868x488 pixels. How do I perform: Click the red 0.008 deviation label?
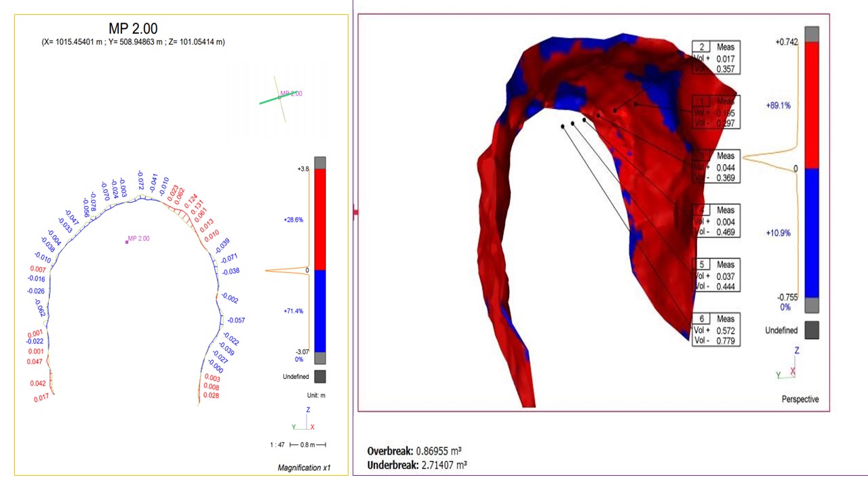click(212, 386)
